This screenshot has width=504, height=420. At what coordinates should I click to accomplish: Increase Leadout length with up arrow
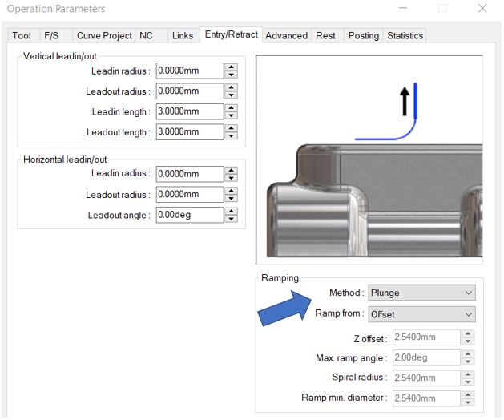231,128
